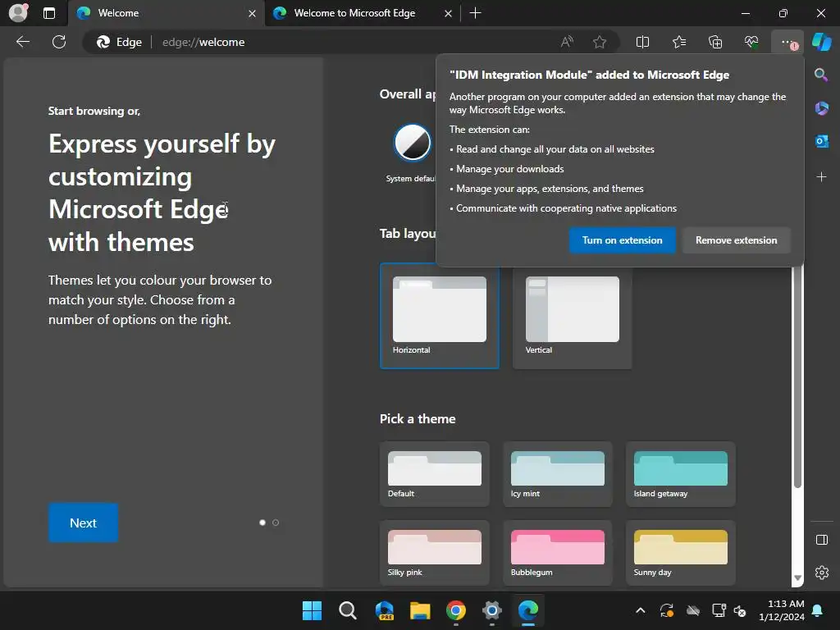Open a new tab with plus button

pos(475,13)
